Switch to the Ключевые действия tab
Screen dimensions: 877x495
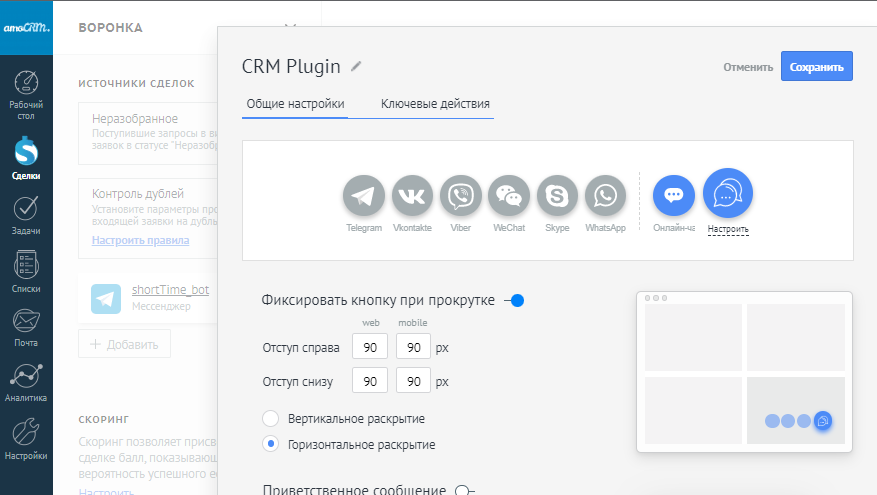(435, 104)
